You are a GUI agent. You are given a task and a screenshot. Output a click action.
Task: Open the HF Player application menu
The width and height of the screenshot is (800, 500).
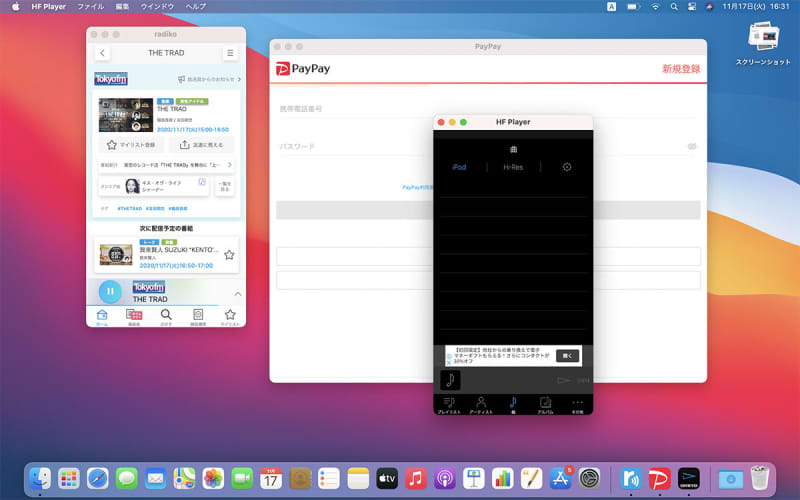48,7
